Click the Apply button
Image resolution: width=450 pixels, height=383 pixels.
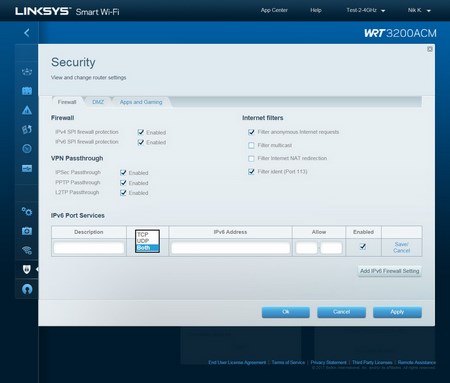[x=397, y=312]
